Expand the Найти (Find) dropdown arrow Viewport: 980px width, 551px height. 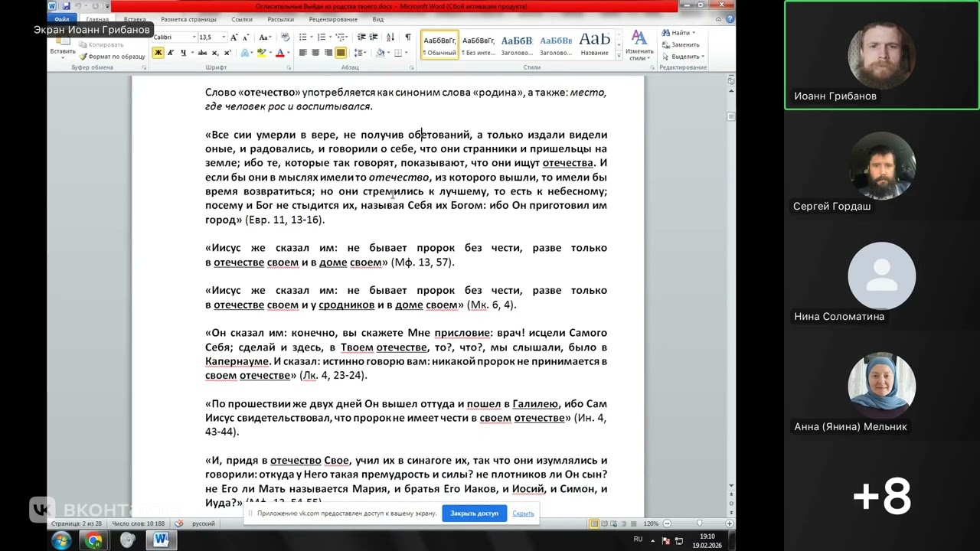click(x=694, y=33)
